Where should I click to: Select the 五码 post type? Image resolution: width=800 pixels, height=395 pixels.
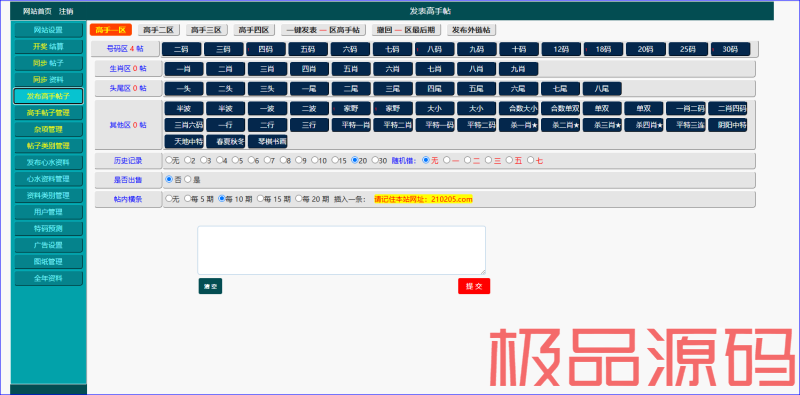coord(308,49)
